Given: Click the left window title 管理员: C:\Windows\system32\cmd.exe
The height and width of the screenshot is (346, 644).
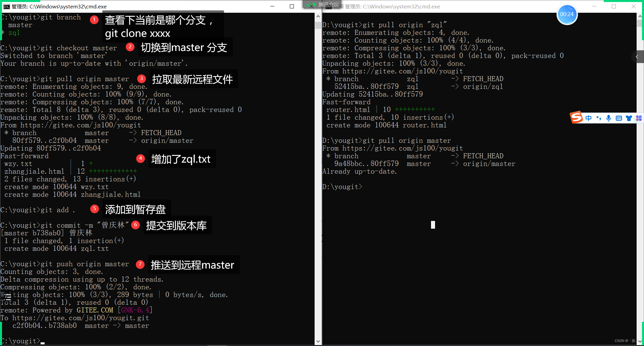Looking at the screenshot, I should 59,6.
